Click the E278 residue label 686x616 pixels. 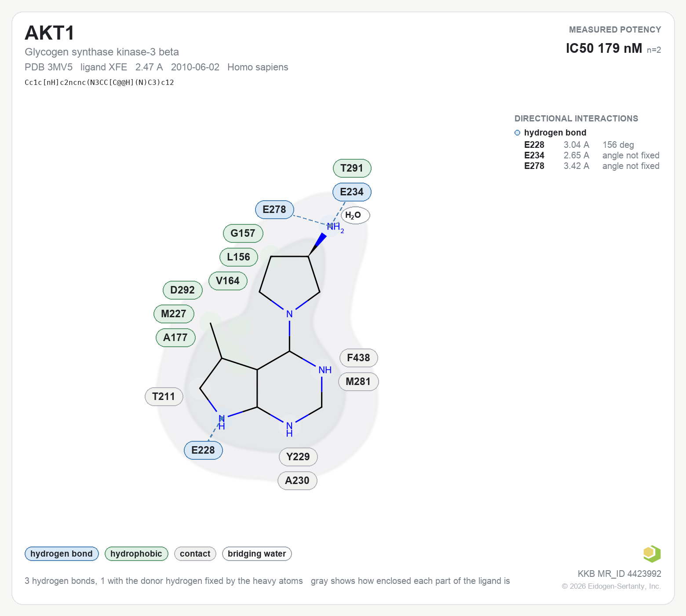[275, 209]
